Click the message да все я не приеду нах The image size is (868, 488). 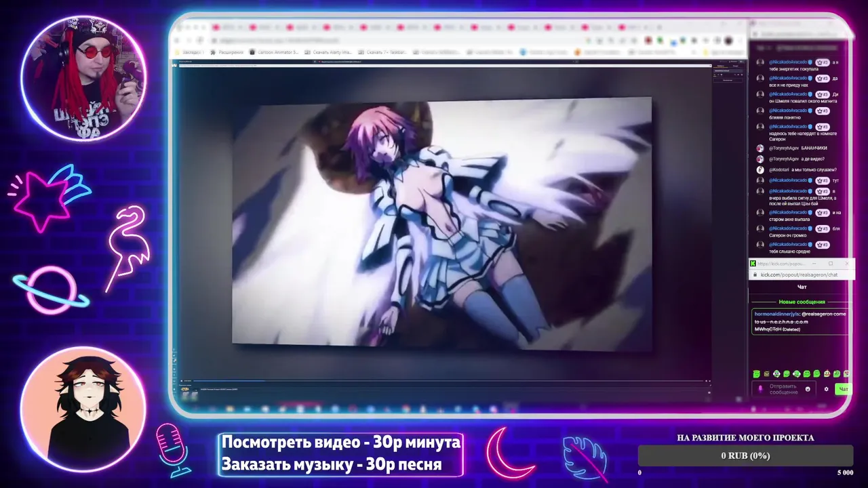pyautogui.click(x=797, y=81)
